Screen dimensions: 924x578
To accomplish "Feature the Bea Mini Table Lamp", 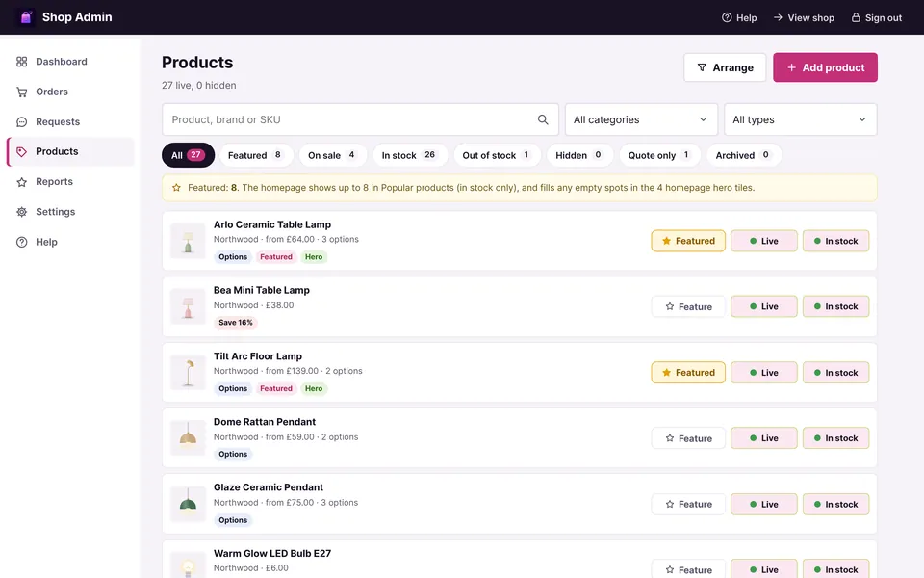I will pyautogui.click(x=688, y=306).
